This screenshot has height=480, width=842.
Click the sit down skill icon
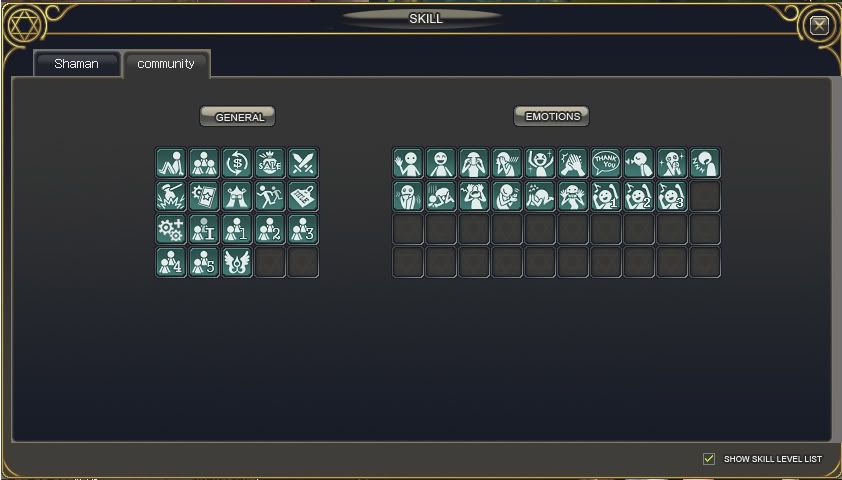(x=171, y=163)
